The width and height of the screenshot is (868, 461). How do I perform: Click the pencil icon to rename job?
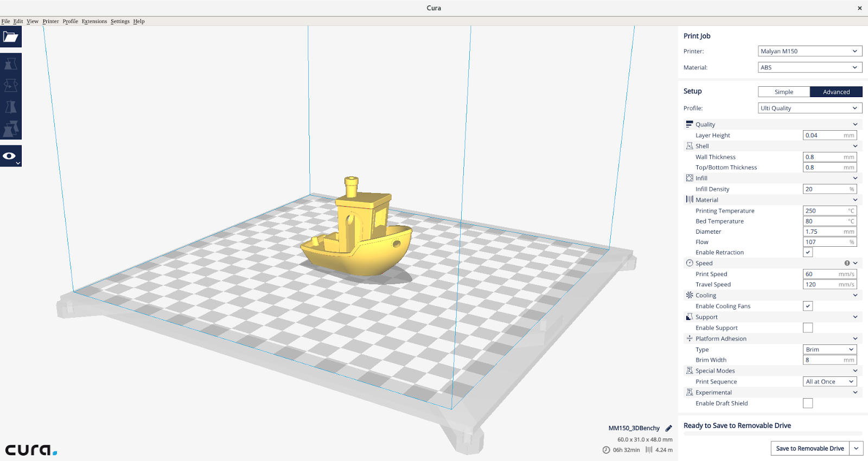(x=669, y=428)
